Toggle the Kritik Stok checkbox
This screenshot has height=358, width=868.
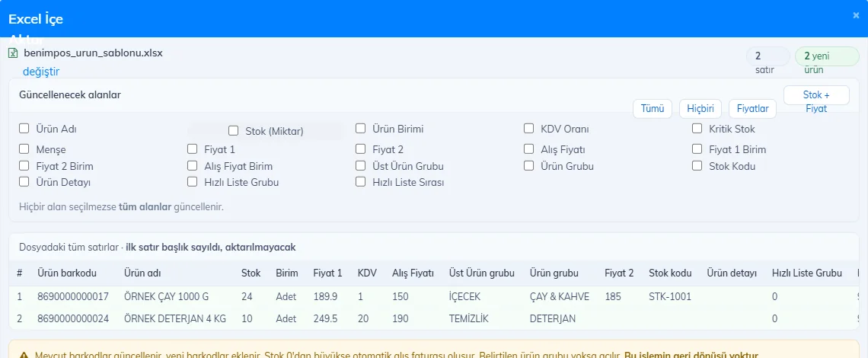(697, 129)
